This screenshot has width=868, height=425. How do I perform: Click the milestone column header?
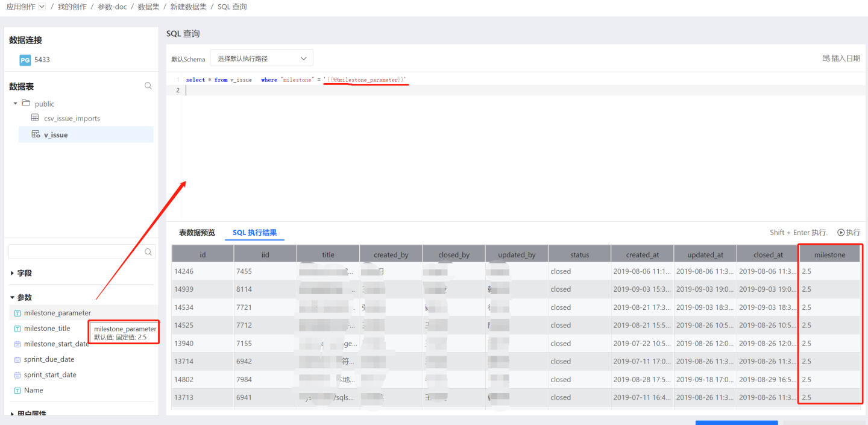(x=829, y=254)
